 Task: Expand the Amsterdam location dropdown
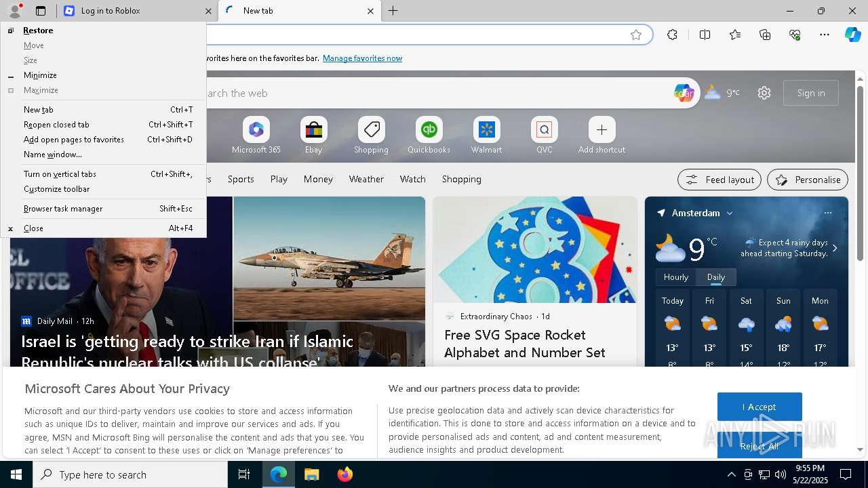click(730, 213)
